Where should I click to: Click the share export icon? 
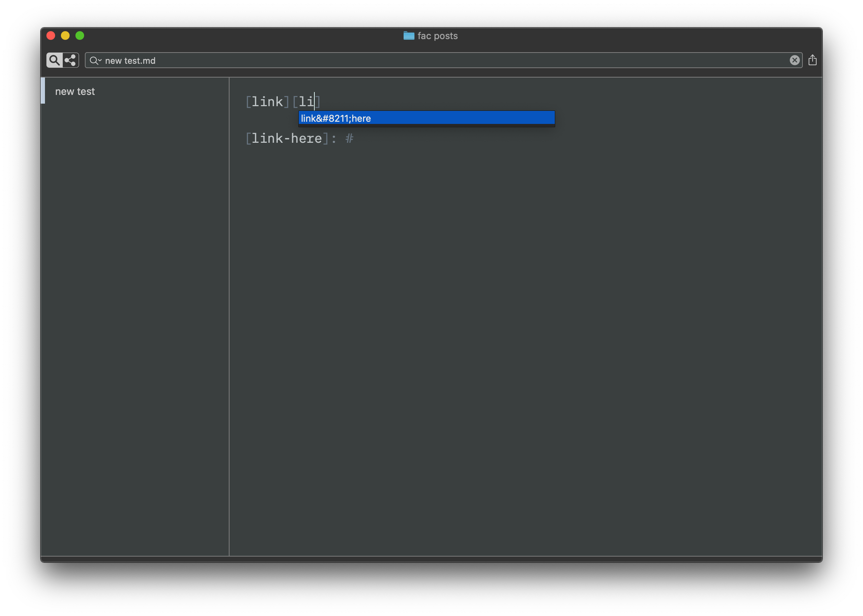(x=812, y=60)
